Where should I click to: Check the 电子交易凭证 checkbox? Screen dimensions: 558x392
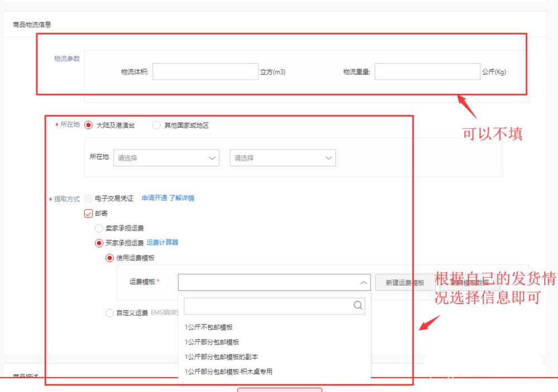click(x=88, y=199)
